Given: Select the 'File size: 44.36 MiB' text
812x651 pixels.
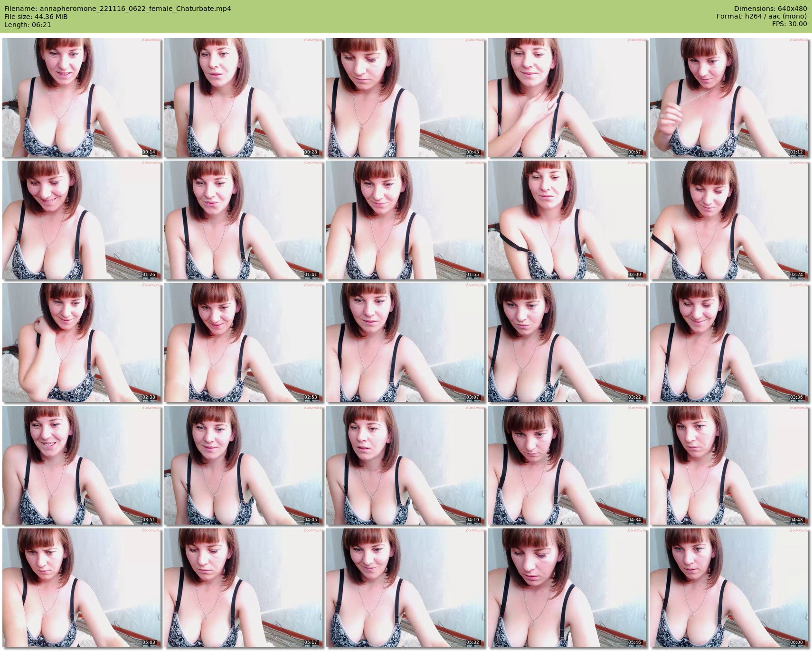Looking at the screenshot, I should coord(36,17).
